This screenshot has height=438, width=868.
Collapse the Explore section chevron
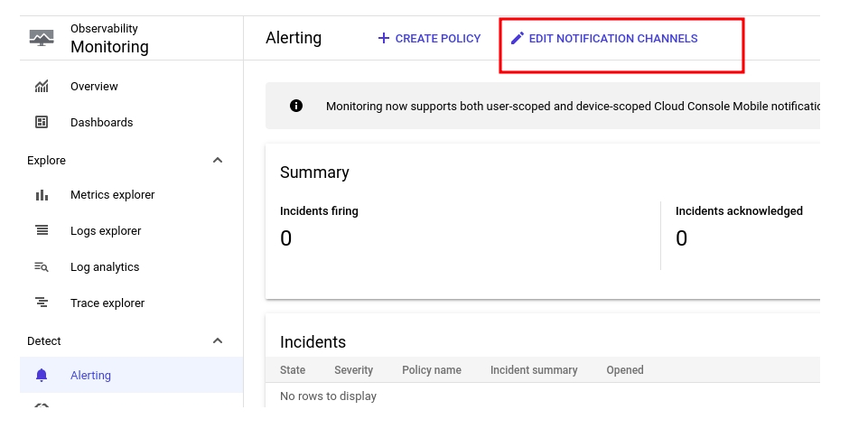click(217, 161)
